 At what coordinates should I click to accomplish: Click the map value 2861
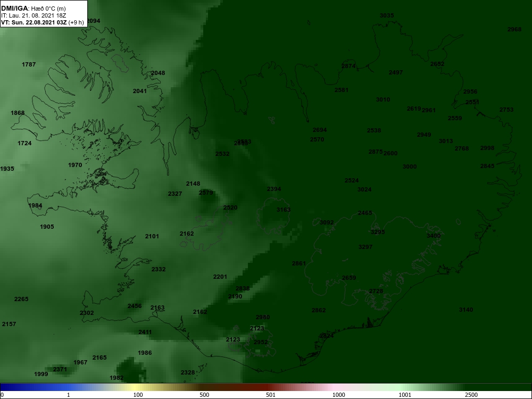(x=299, y=263)
